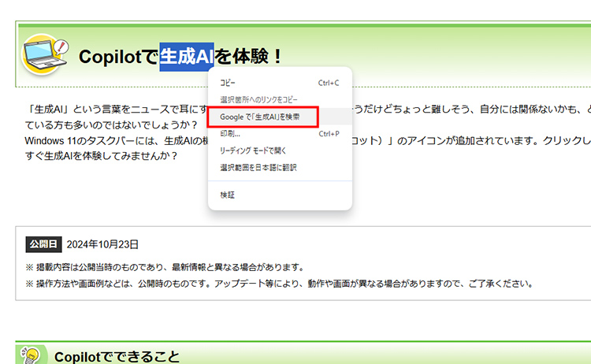
Task: Search Google for 「生成AI」 from context menu
Action: [x=280, y=117]
